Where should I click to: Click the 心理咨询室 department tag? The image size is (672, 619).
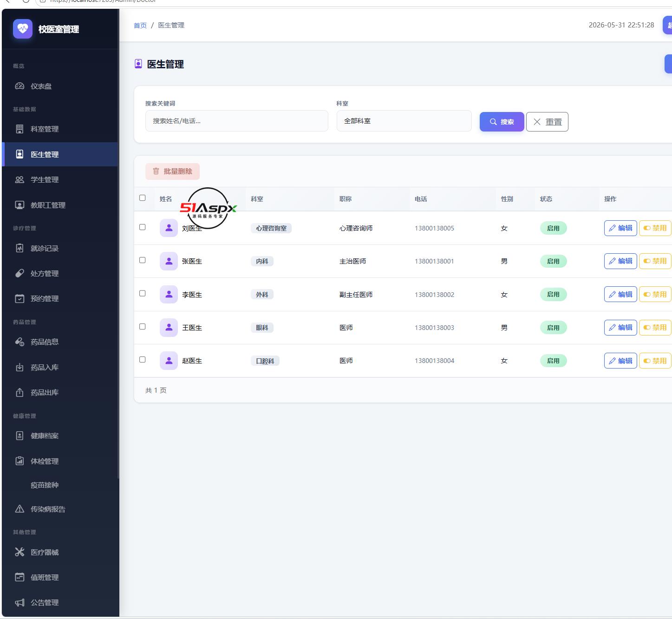click(271, 228)
